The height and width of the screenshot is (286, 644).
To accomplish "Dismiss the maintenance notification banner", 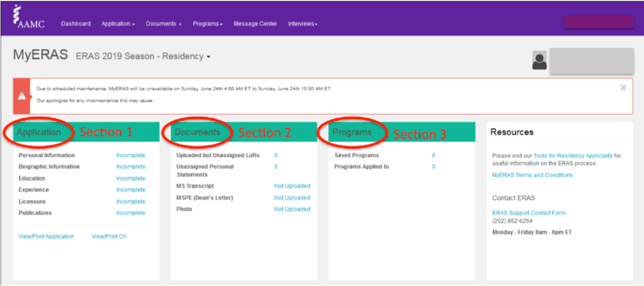I will pyautogui.click(x=623, y=87).
